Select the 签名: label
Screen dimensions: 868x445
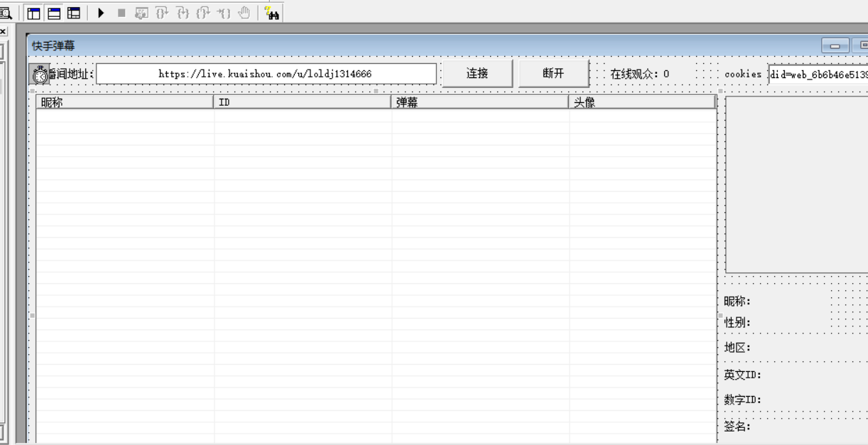737,427
